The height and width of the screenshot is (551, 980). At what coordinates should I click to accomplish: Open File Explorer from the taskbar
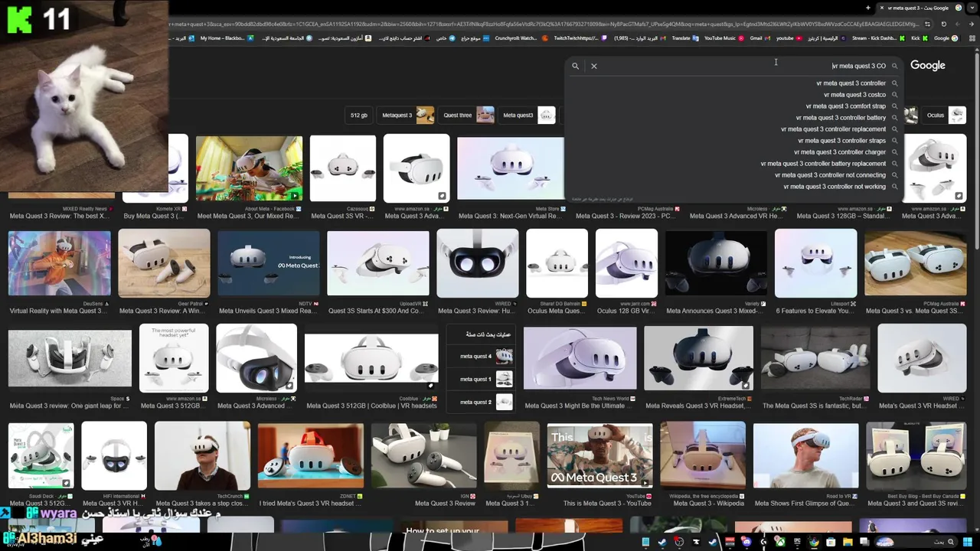[848, 542]
